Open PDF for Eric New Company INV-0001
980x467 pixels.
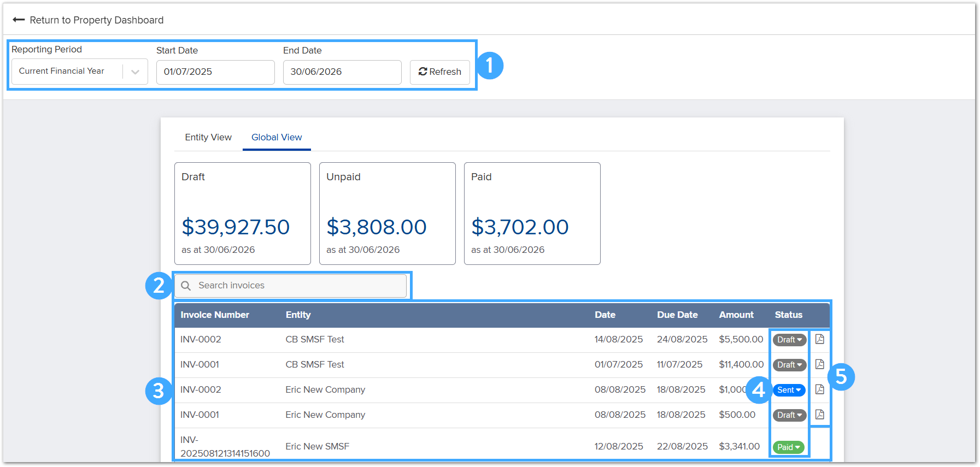tap(819, 415)
